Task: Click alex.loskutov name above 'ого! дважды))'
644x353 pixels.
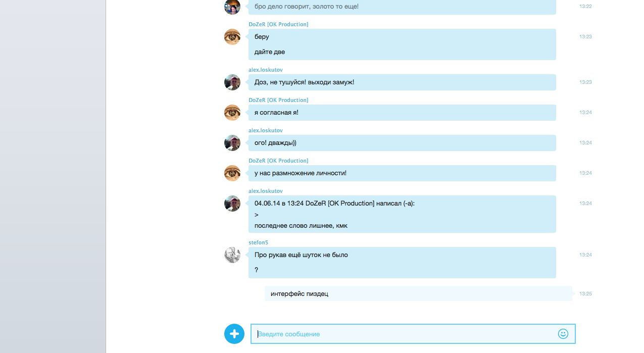Action: [x=266, y=130]
